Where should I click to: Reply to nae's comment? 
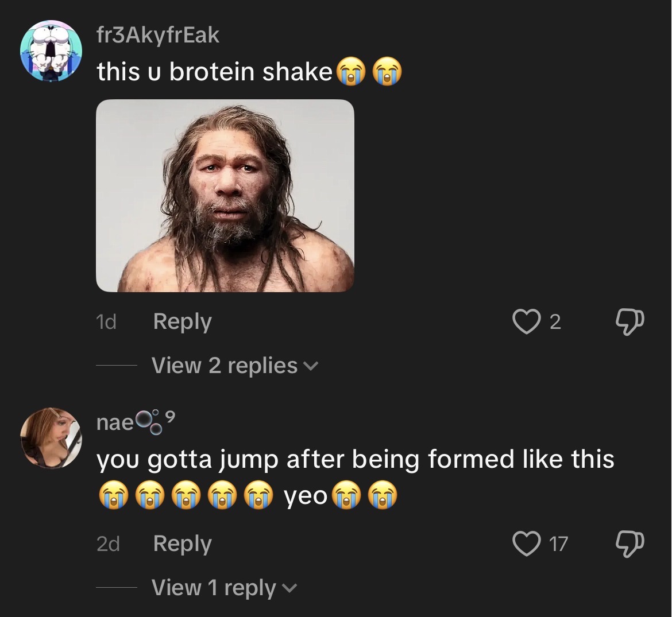tap(183, 544)
